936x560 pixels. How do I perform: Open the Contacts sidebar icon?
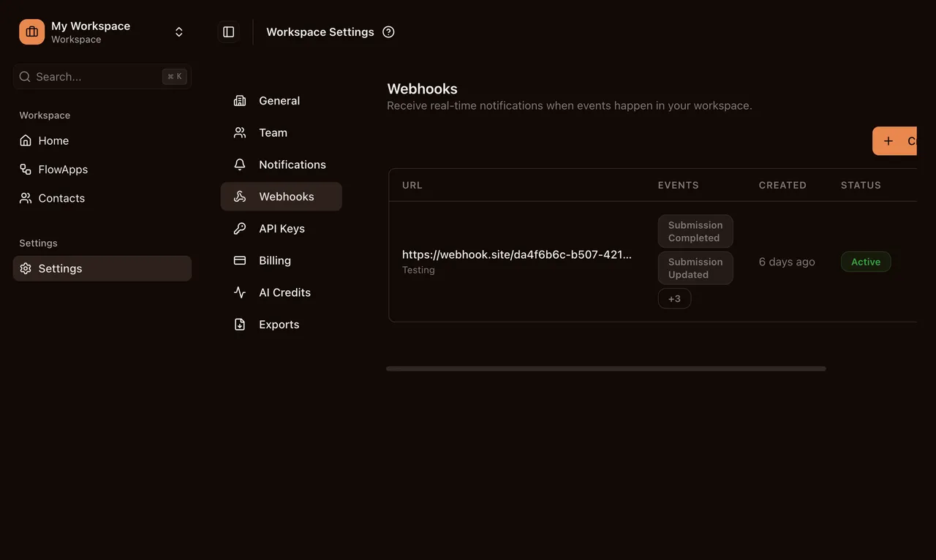coord(25,197)
